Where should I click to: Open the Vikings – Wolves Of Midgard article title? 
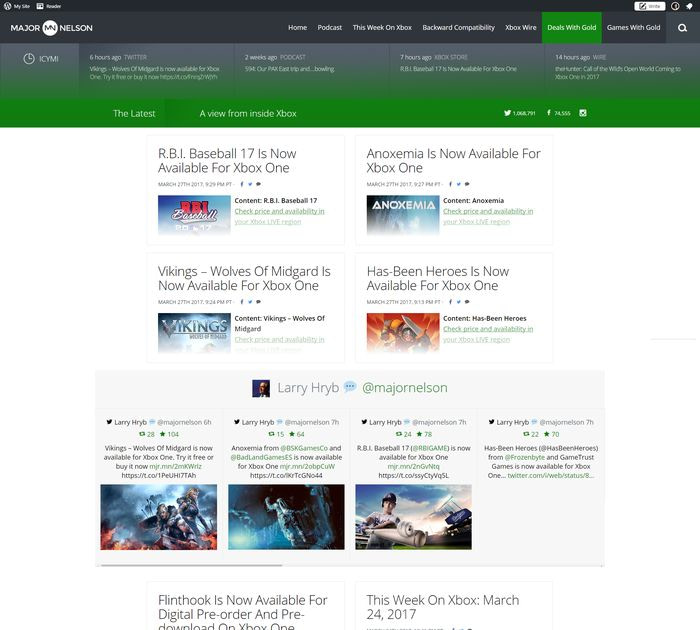(244, 279)
